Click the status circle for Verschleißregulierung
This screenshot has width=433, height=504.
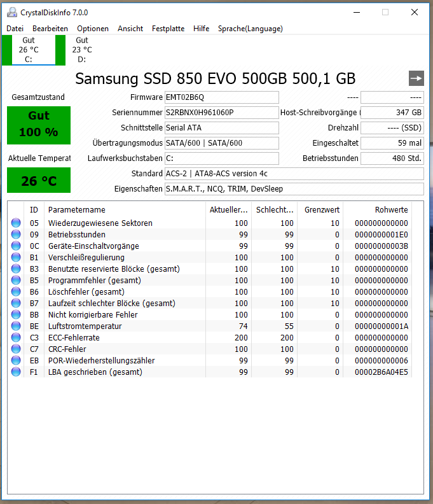(16, 258)
